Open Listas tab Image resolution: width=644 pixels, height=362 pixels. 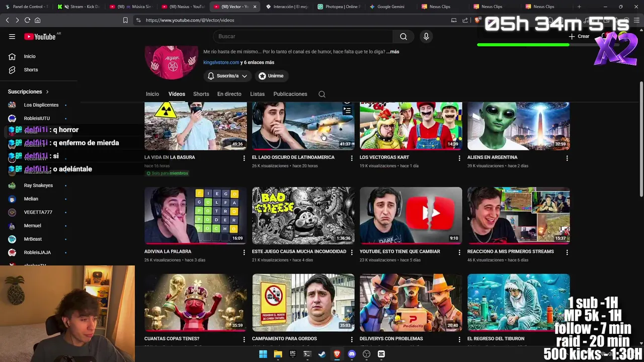(257, 94)
